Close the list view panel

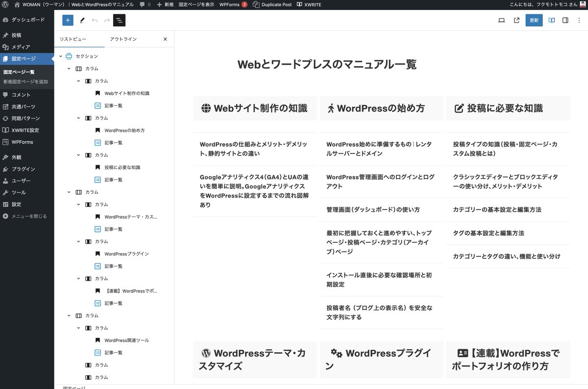pos(165,39)
